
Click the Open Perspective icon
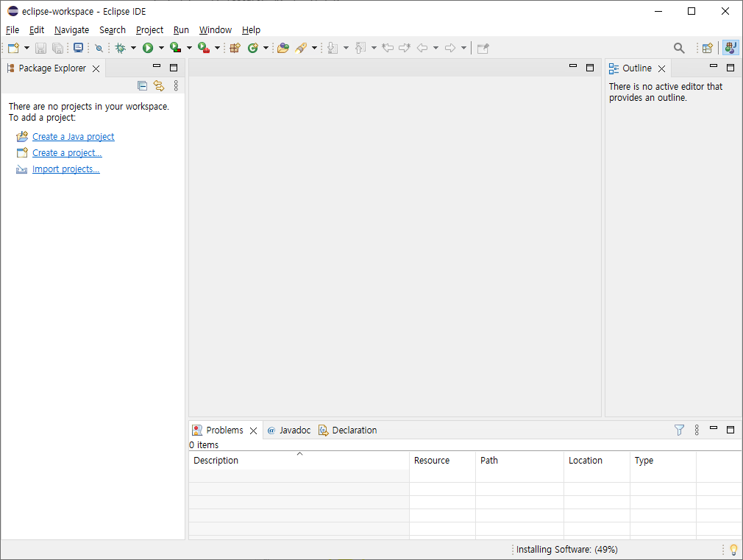point(708,48)
